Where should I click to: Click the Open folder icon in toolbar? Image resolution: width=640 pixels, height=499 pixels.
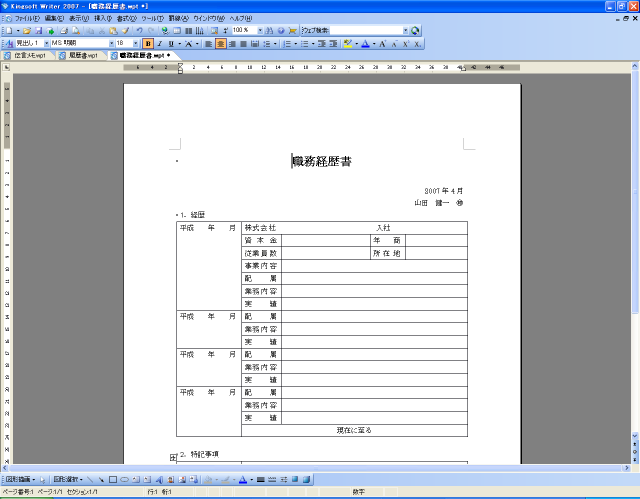27,31
